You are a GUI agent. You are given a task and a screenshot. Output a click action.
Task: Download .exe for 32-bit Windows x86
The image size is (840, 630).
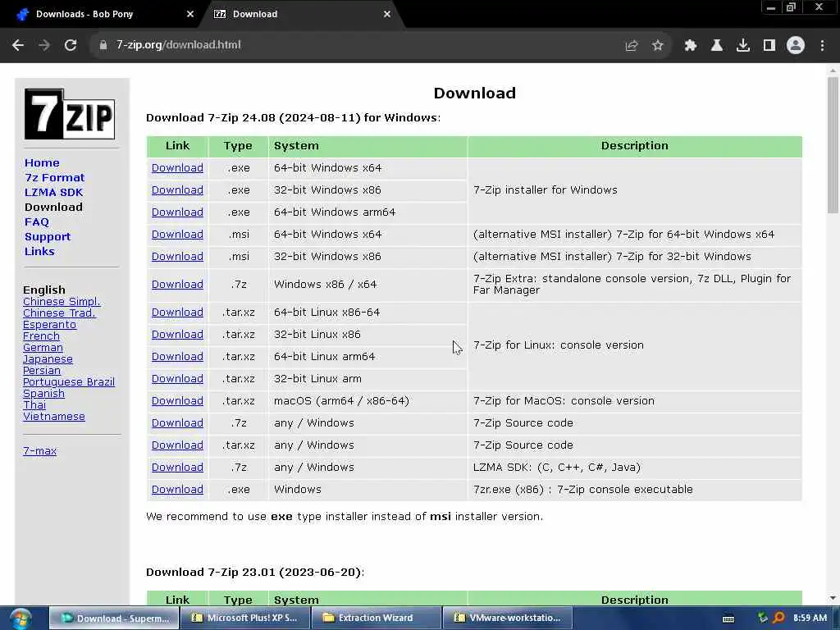point(177,190)
